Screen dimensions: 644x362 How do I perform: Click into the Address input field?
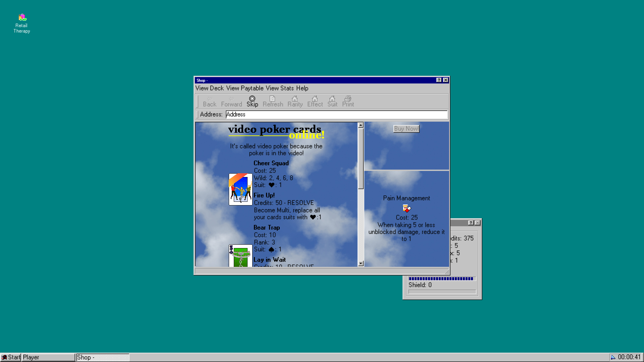(336, 115)
